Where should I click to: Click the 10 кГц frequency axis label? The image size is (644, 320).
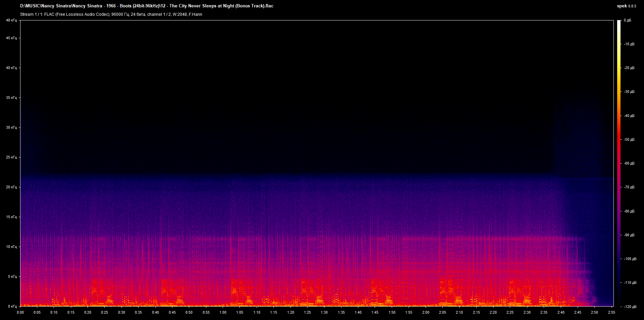click(x=11, y=247)
